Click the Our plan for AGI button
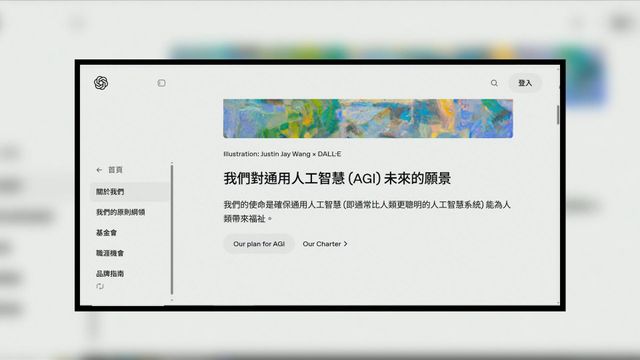 click(259, 244)
